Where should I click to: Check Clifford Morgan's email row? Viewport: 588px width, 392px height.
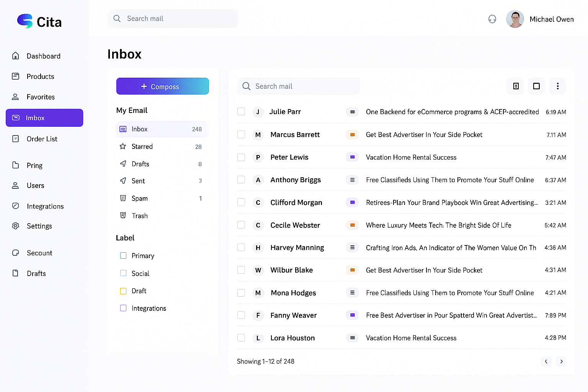click(x=241, y=202)
